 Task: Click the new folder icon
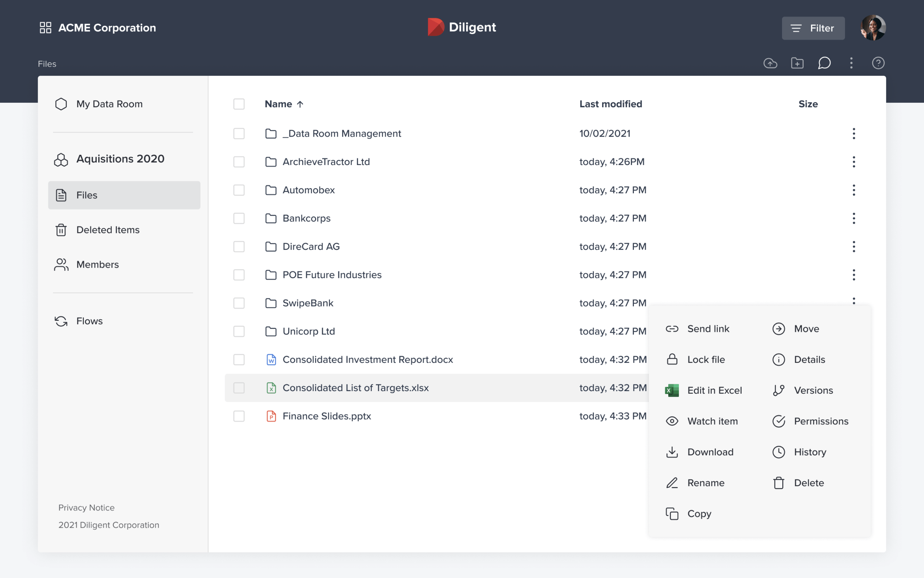pos(797,63)
